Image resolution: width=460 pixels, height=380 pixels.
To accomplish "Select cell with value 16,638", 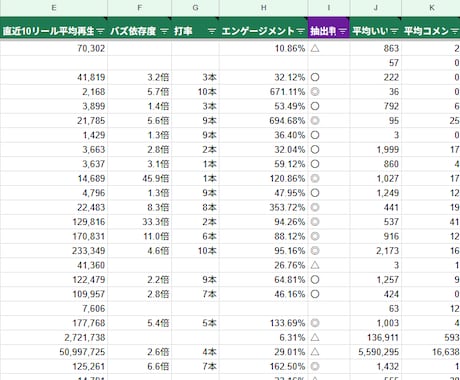I will (x=431, y=352).
